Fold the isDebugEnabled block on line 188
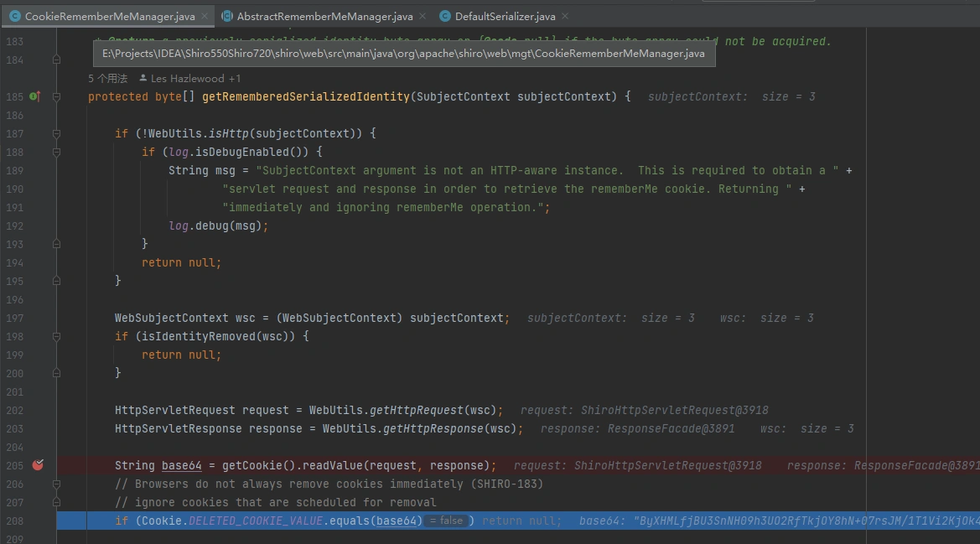 56,152
